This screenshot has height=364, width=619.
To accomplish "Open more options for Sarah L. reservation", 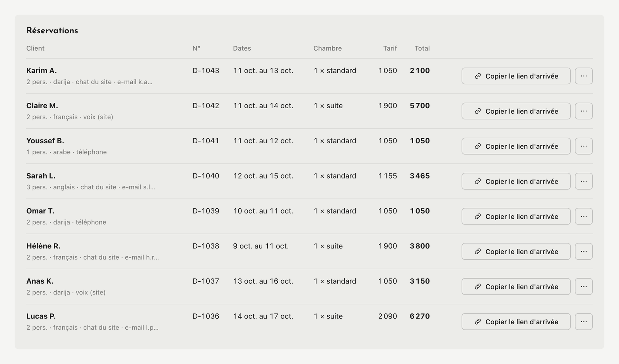I will click(584, 181).
